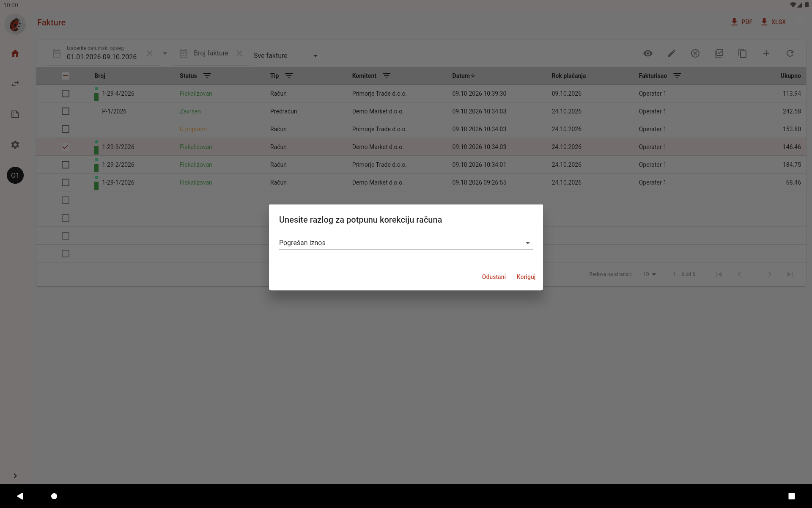Open the document sidebar icon

point(15,114)
